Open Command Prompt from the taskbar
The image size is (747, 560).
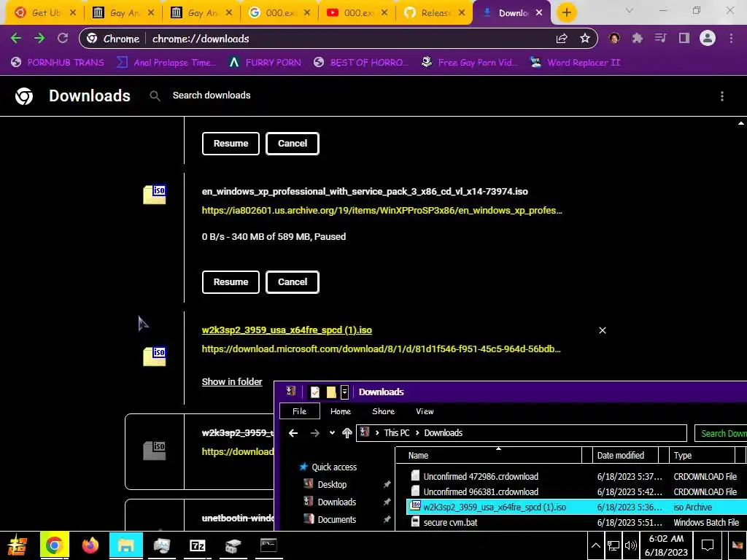pyautogui.click(x=268, y=545)
